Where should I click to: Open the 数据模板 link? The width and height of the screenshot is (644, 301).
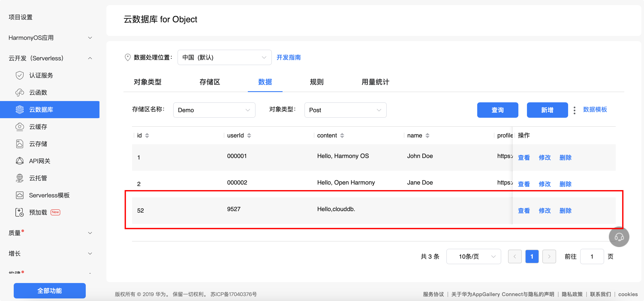[595, 110]
